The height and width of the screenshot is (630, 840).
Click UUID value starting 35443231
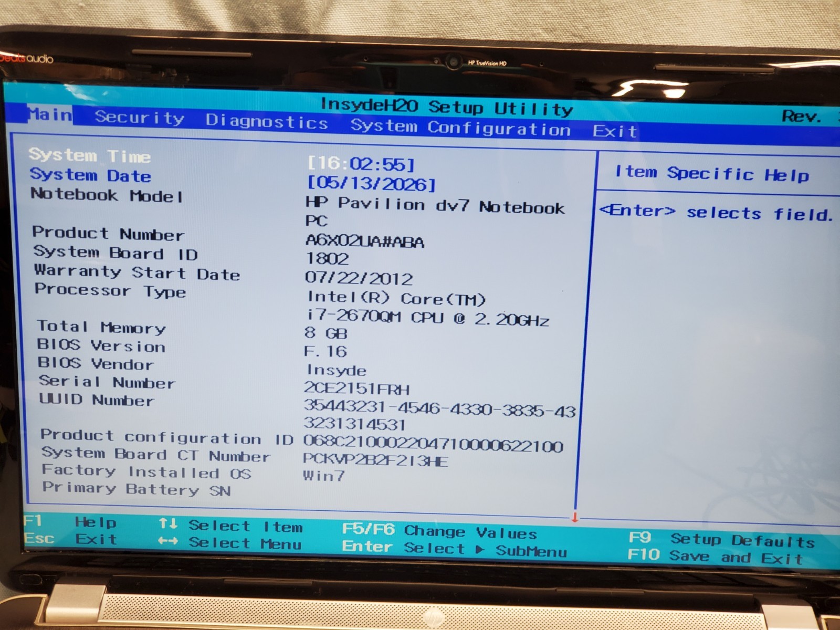click(x=440, y=409)
